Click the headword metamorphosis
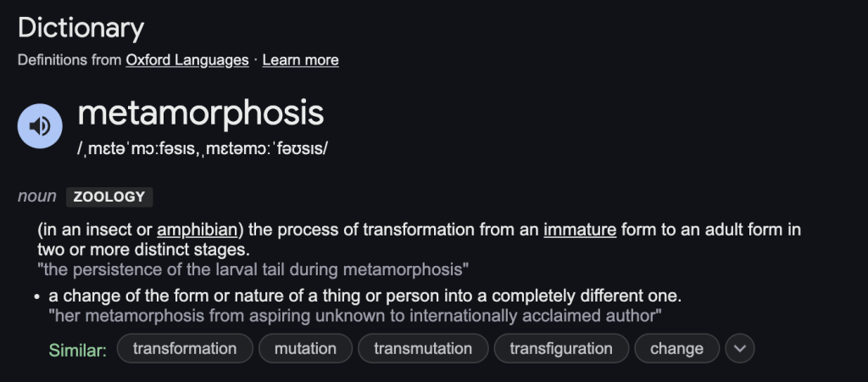The width and height of the screenshot is (868, 382). click(201, 113)
